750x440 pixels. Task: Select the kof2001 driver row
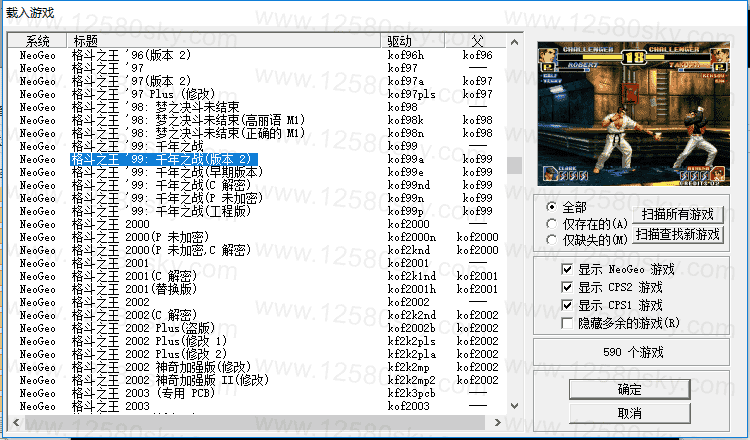click(256, 263)
